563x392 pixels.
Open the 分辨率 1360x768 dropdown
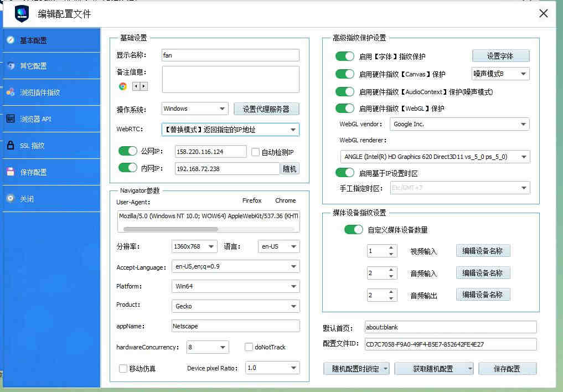(x=194, y=246)
